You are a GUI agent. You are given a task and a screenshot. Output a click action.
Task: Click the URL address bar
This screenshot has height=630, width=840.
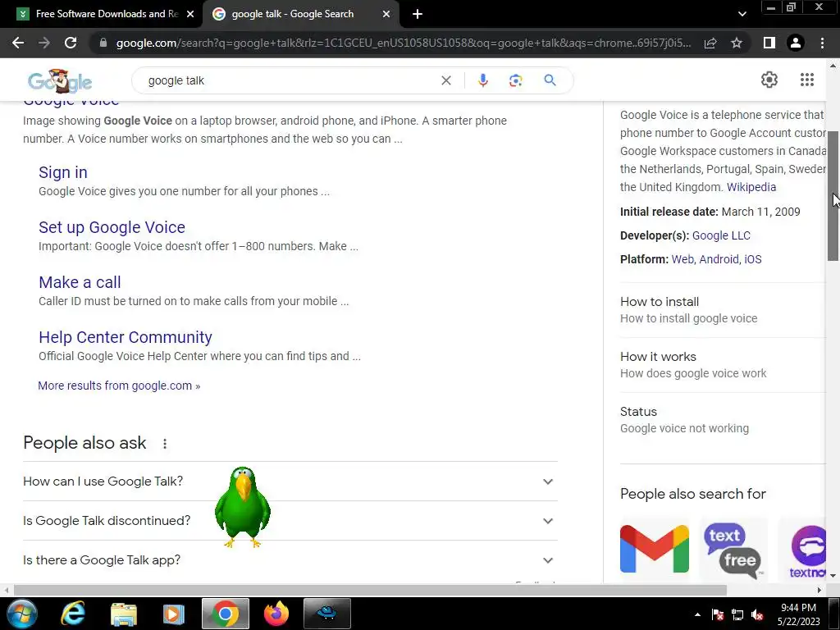coord(403,43)
